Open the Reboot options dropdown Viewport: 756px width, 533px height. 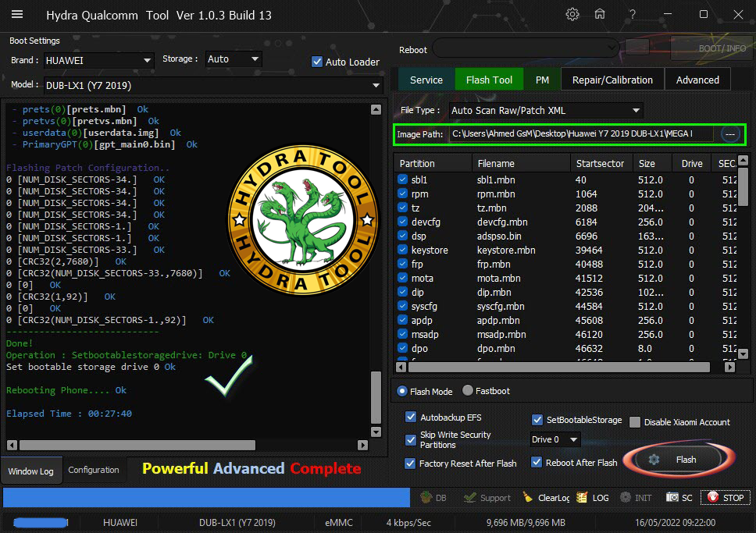tap(526, 48)
